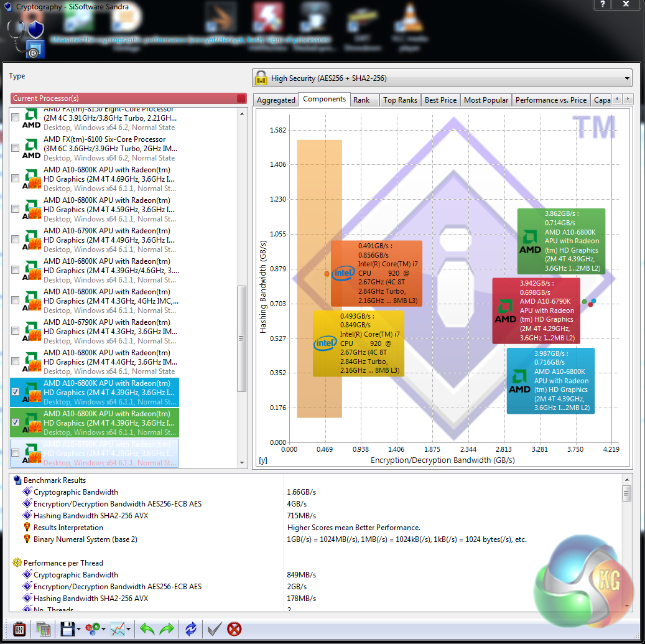This screenshot has width=645, height=644.
Task: Click the line chart icon in toolbar
Action: [x=118, y=628]
